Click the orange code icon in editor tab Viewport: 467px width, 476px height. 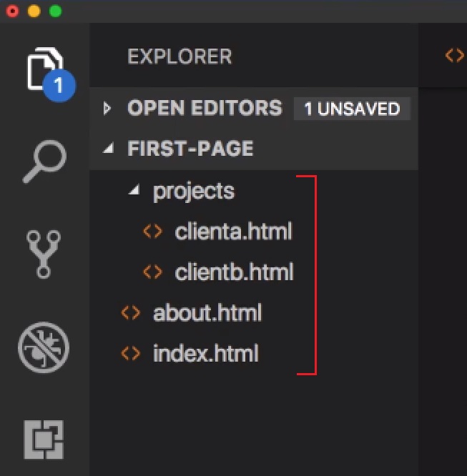click(x=455, y=56)
